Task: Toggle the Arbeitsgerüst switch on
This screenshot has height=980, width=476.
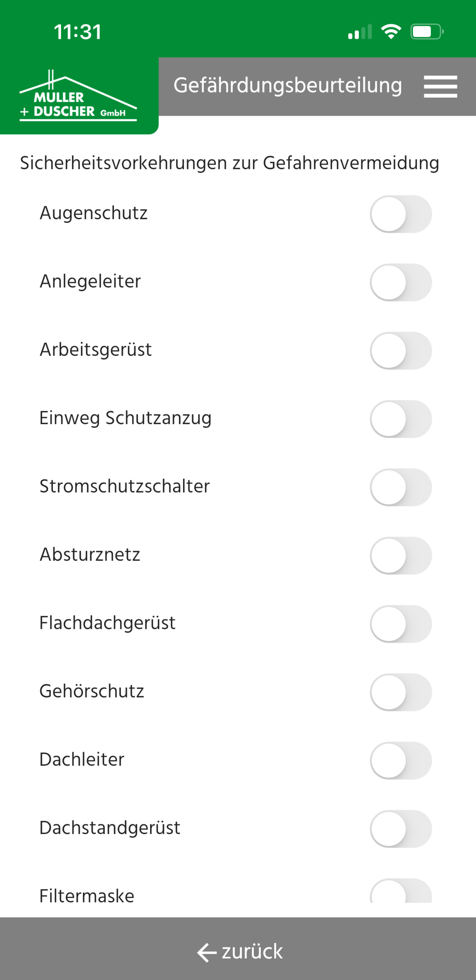Action: tap(401, 351)
